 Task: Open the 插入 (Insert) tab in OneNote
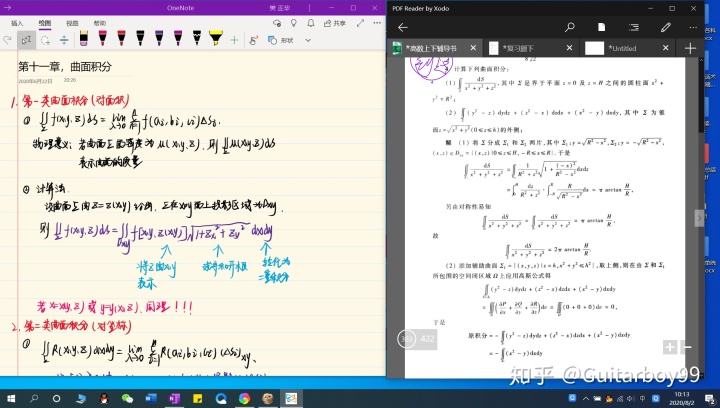(x=17, y=23)
